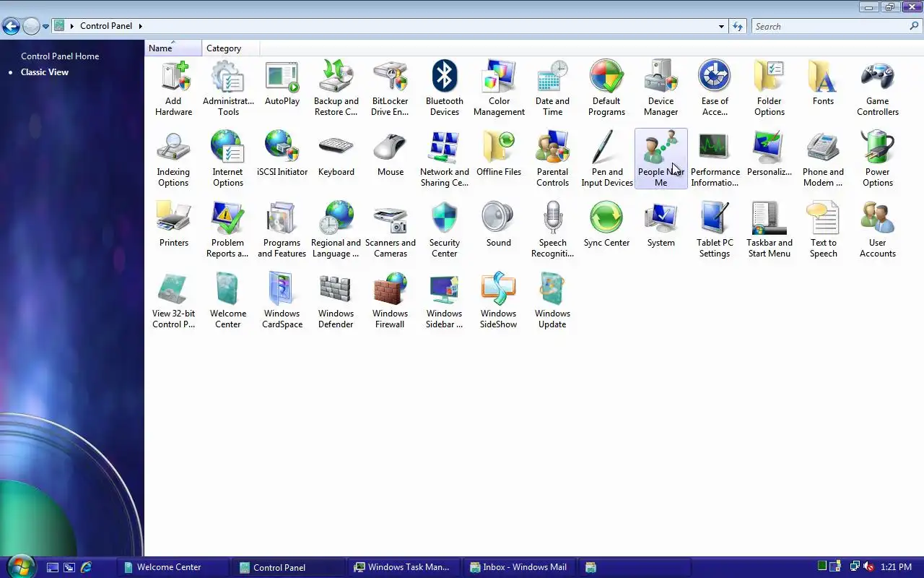Open Security Center

tap(445, 230)
